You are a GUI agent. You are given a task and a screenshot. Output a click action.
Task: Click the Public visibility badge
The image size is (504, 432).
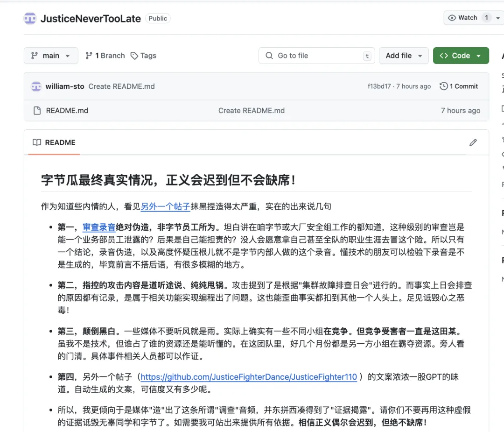(158, 18)
